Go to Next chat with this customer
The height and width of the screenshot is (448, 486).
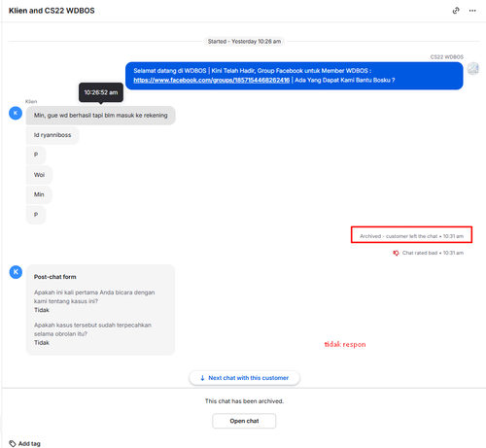click(244, 378)
